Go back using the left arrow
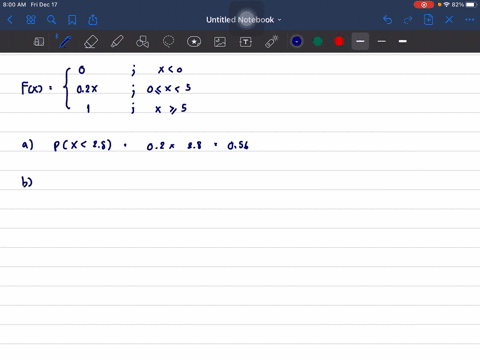This screenshot has width=480, height=360. click(10, 20)
